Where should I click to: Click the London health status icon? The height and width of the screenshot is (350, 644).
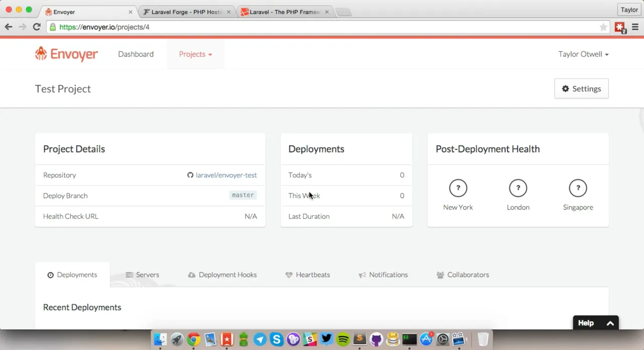518,188
